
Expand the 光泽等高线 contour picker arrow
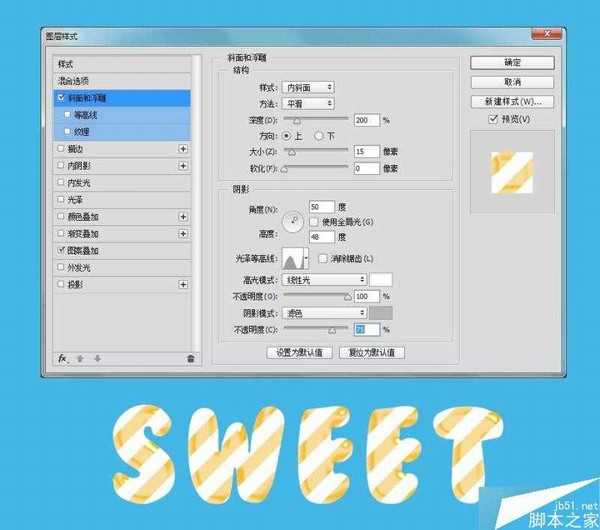click(x=306, y=259)
